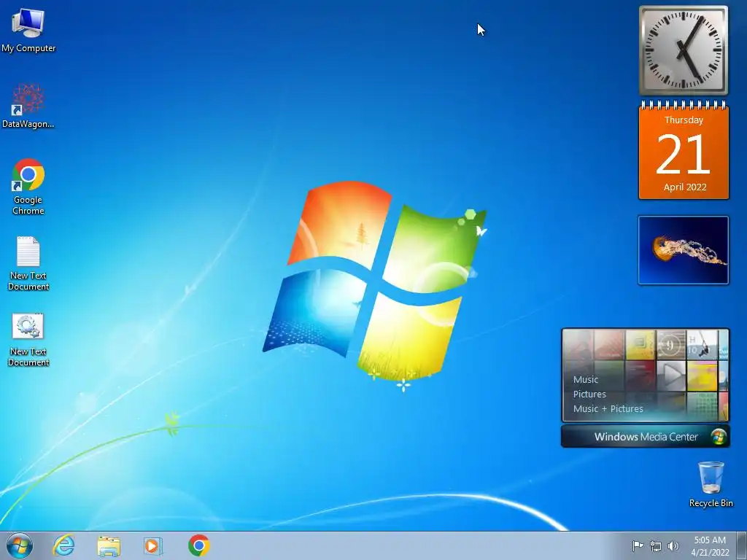This screenshot has width=747, height=560.
Task: Open the Windows Start menu orb
Action: click(x=20, y=545)
